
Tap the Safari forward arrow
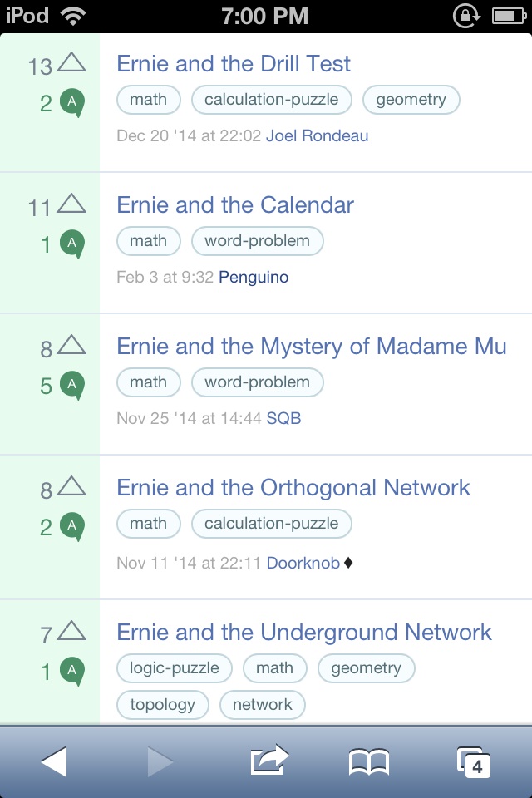(x=160, y=762)
